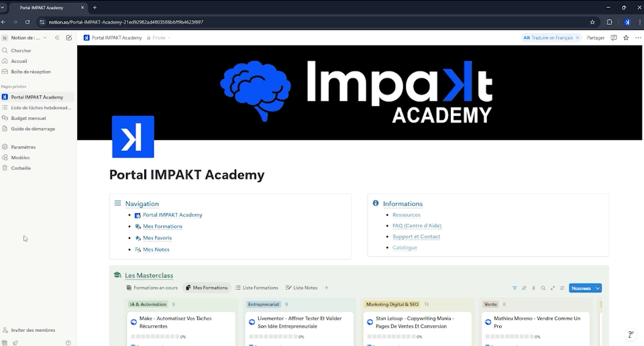The height and width of the screenshot is (346, 644).
Task: Open Nouveau dropdown arrow
Action: click(x=598, y=288)
